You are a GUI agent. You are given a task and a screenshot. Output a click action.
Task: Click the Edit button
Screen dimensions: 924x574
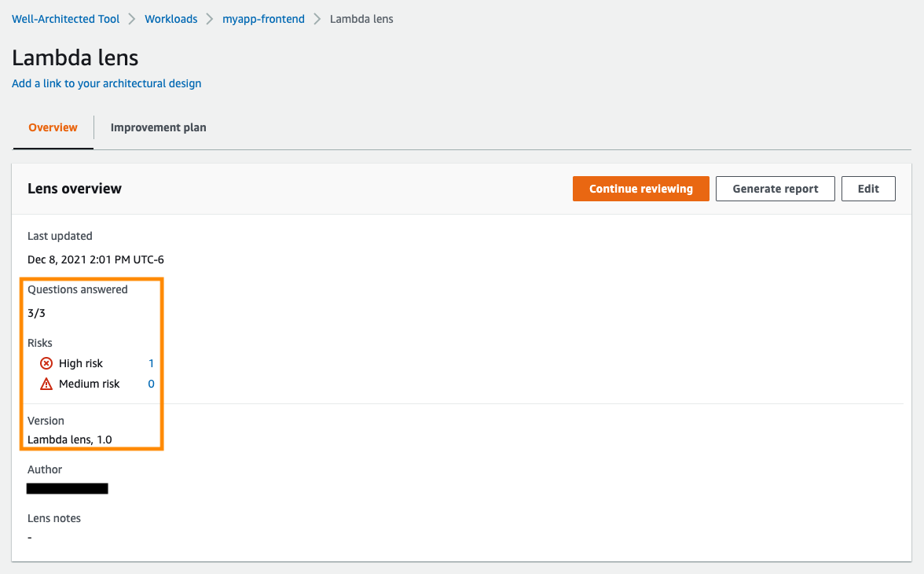click(868, 189)
